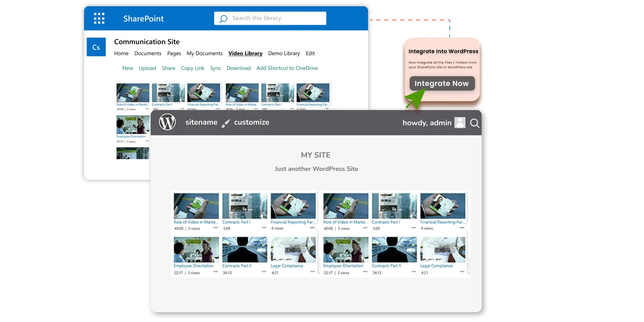This screenshot has height=322, width=644.
Task: Click in the Search this library field
Action: 269,18
